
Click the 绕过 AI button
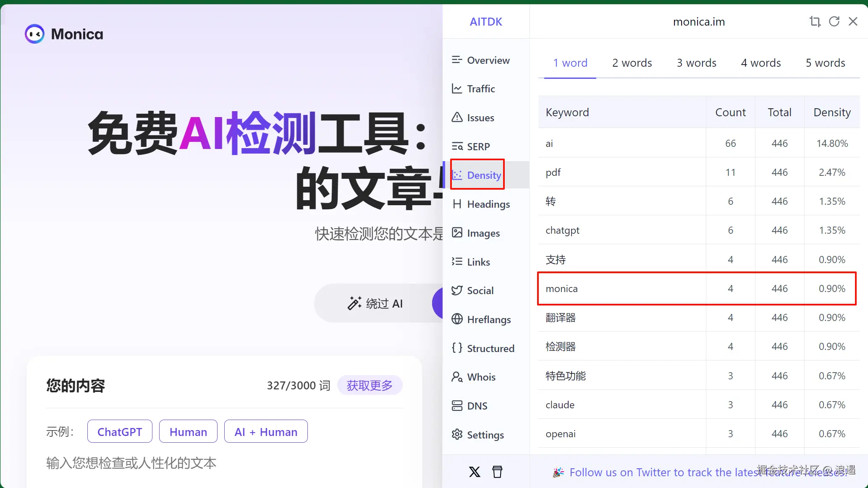point(375,303)
